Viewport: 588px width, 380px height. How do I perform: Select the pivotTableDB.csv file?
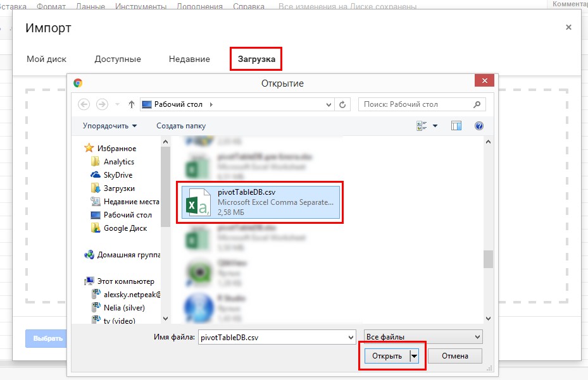click(261, 202)
